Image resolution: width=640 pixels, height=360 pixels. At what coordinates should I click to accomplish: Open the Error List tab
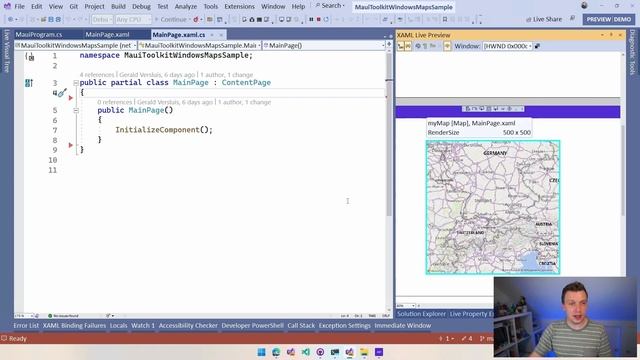pyautogui.click(x=26, y=325)
